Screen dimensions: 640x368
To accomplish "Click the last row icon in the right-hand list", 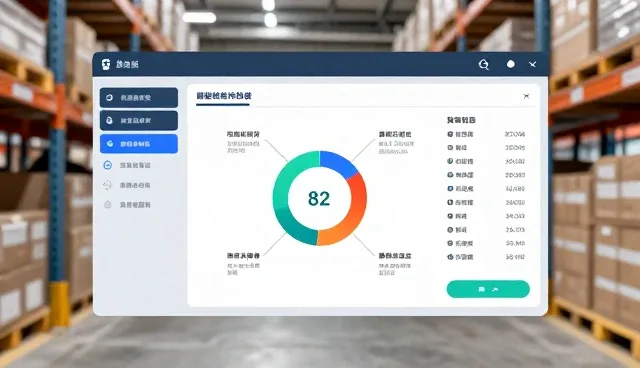I will [x=450, y=257].
